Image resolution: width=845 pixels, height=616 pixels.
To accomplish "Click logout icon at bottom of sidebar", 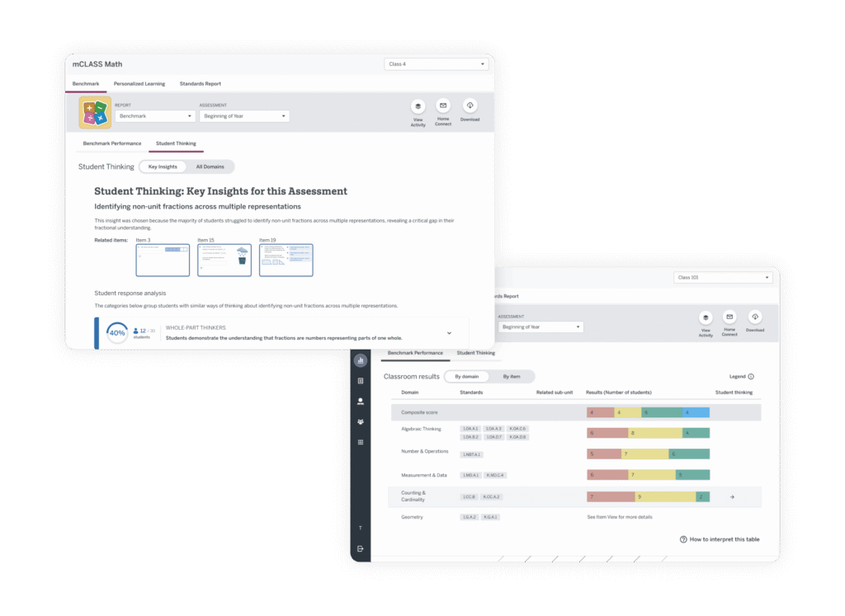I will pos(361,548).
